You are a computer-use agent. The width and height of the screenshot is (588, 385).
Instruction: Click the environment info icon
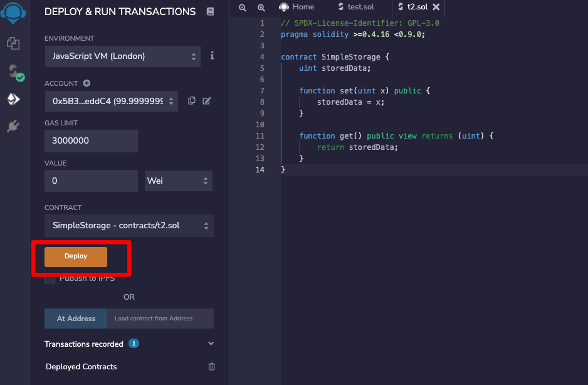point(213,56)
